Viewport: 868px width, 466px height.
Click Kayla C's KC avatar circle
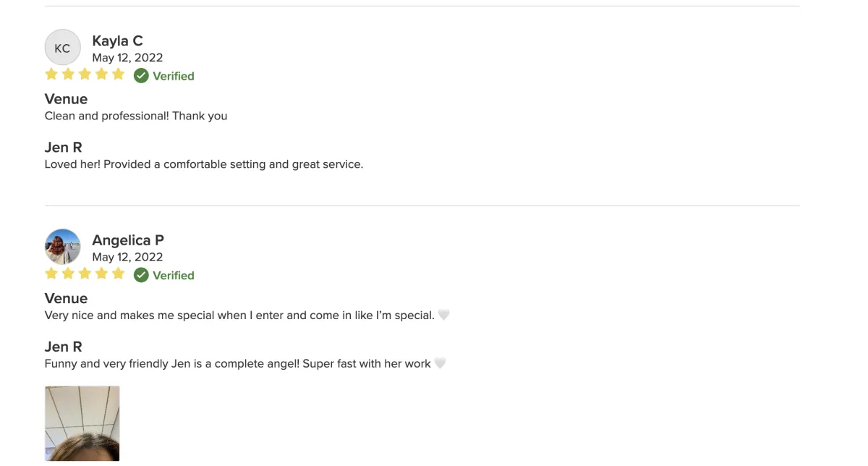pos(62,48)
